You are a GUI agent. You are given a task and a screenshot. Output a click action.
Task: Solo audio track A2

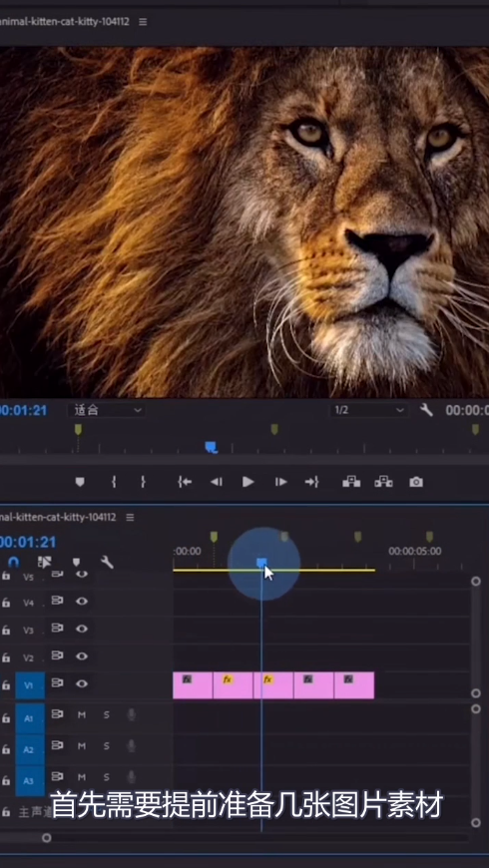(x=107, y=746)
